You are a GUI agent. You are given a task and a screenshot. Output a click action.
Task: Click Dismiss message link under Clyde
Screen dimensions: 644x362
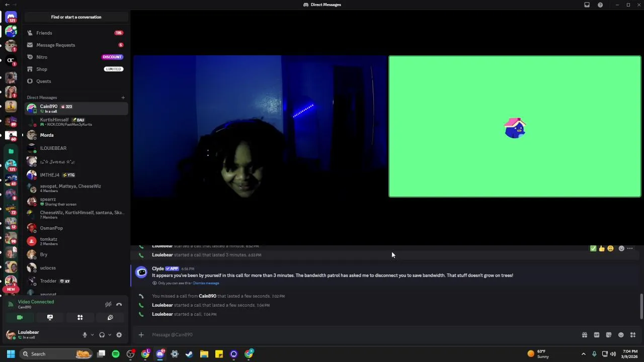coord(206,283)
